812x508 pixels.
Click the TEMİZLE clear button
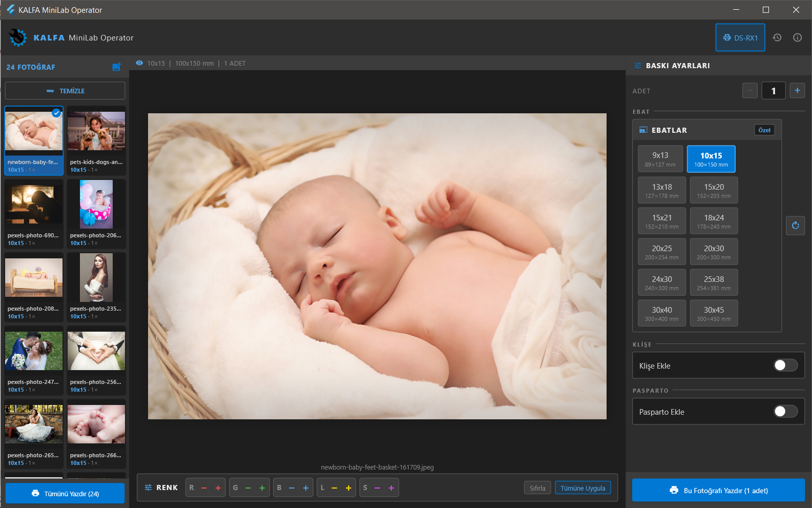pyautogui.click(x=65, y=91)
